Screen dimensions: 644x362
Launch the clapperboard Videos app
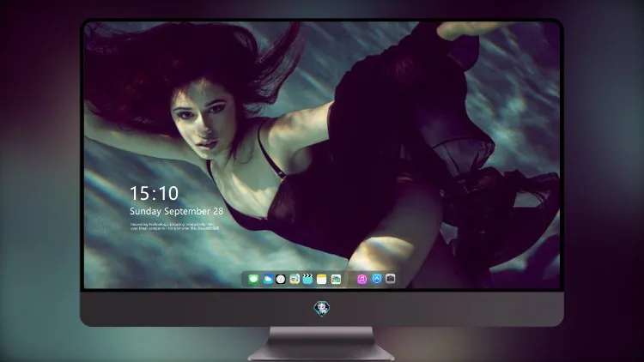tap(307, 279)
